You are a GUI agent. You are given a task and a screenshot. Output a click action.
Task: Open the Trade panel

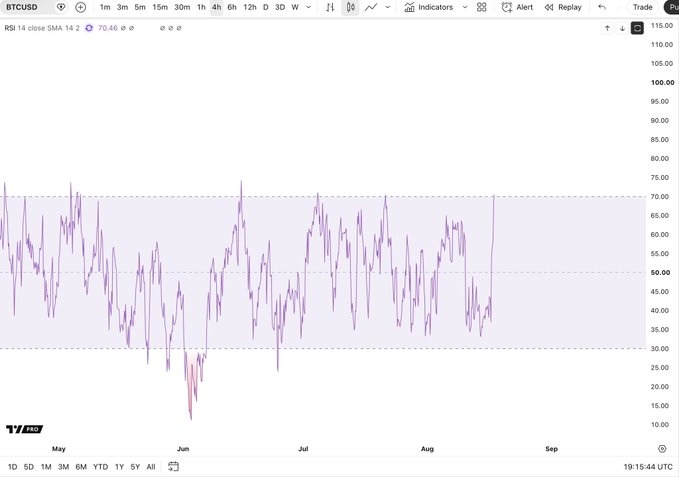point(643,7)
